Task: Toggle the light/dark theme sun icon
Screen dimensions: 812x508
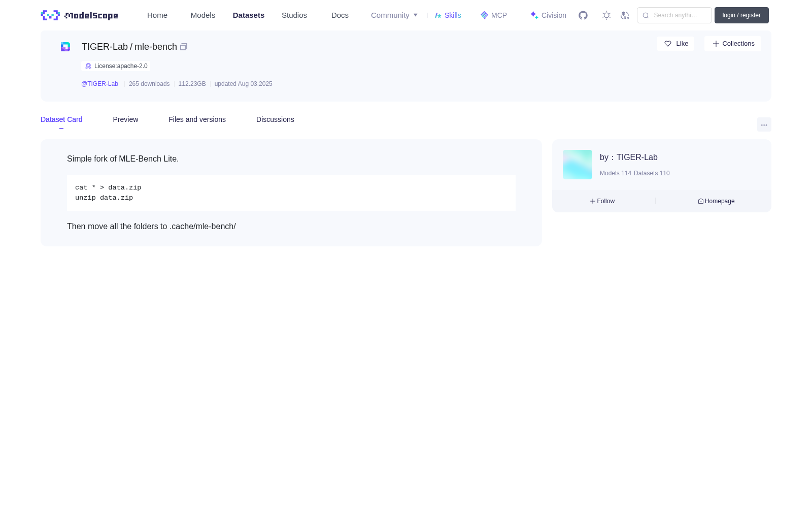Action: (606, 15)
